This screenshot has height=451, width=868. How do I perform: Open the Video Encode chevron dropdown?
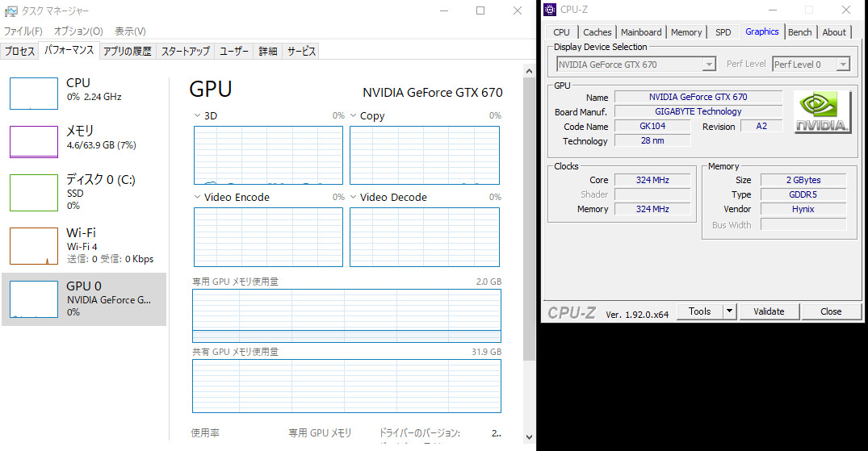(197, 197)
